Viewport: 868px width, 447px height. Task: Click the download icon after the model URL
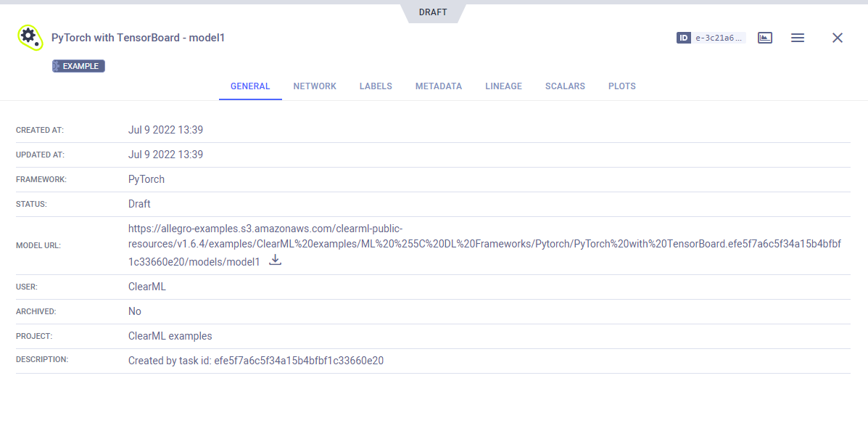[x=275, y=261]
